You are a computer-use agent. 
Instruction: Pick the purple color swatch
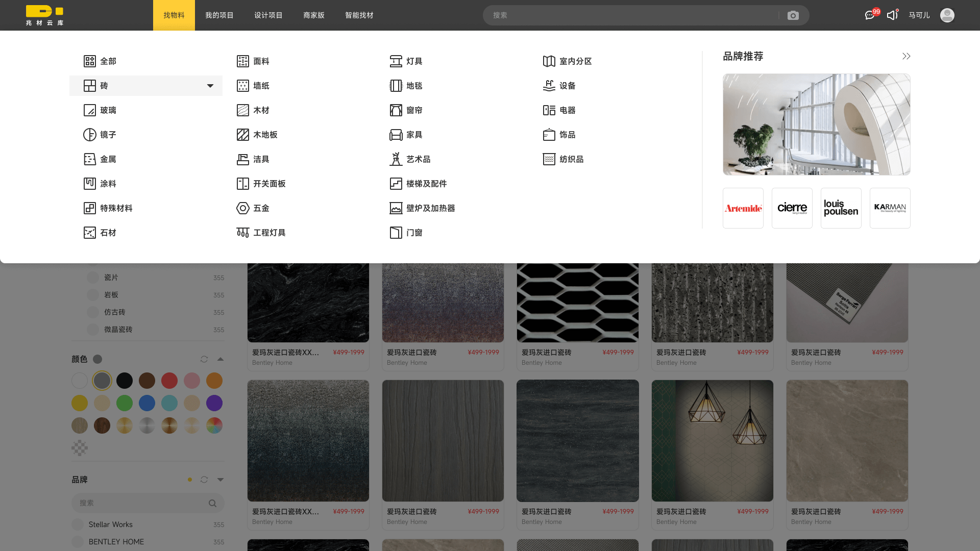click(x=214, y=403)
